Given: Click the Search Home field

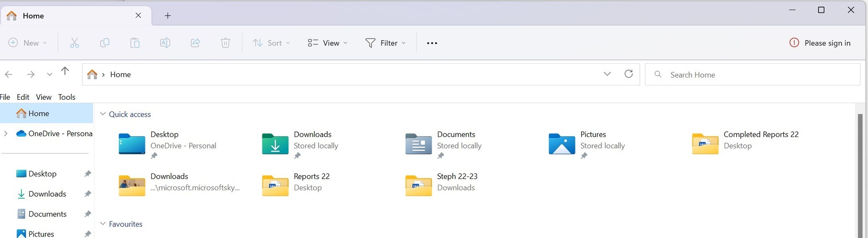Looking at the screenshot, I should 753,75.
